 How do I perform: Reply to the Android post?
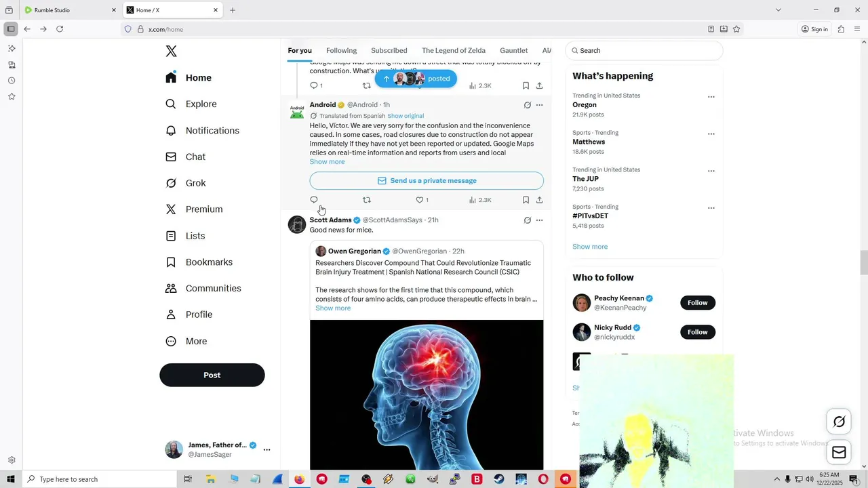(314, 200)
